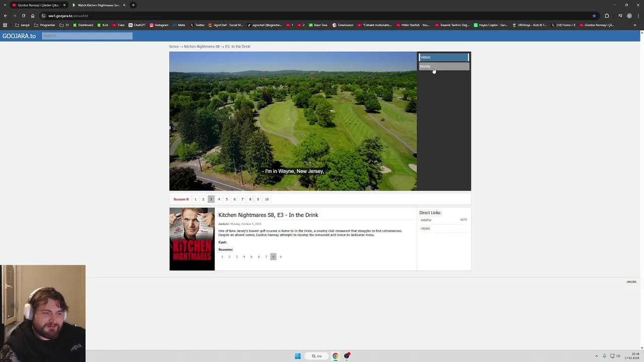
Task: Go back using the browser back arrow
Action: 6,16
